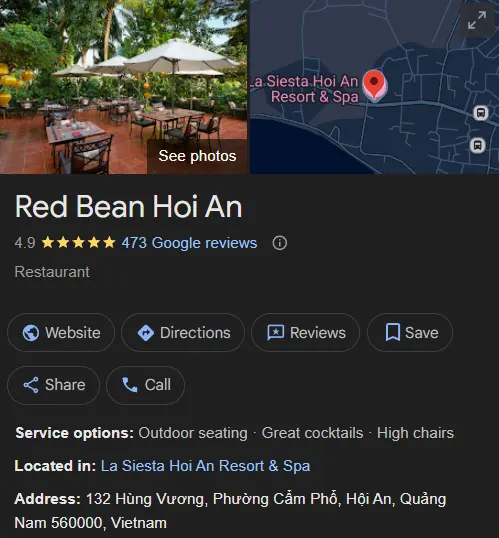Click the Reviews star speech-bubble icon

[276, 332]
